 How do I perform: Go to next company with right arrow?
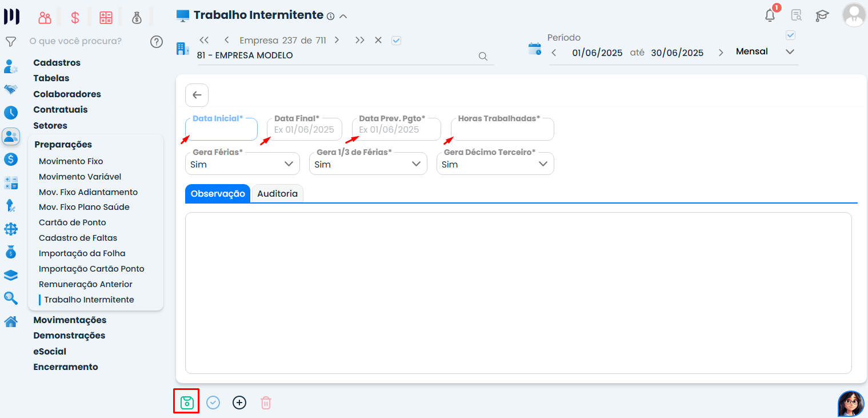click(x=337, y=40)
